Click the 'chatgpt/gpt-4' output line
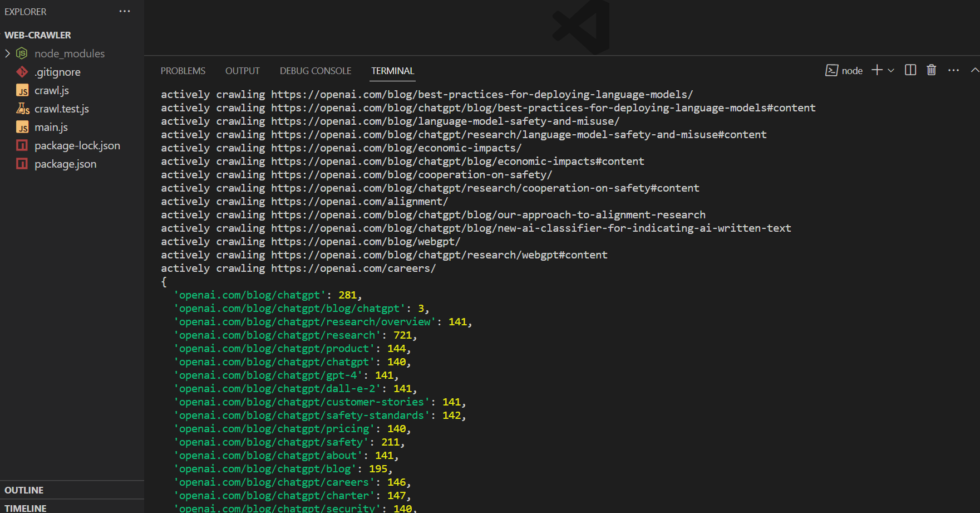Viewport: 980px width, 513px height. point(286,375)
